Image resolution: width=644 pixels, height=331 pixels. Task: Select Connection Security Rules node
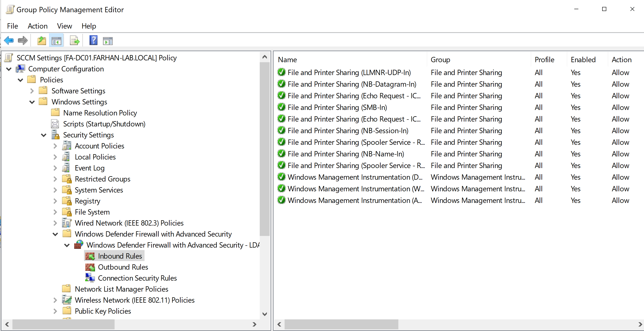coord(137,278)
